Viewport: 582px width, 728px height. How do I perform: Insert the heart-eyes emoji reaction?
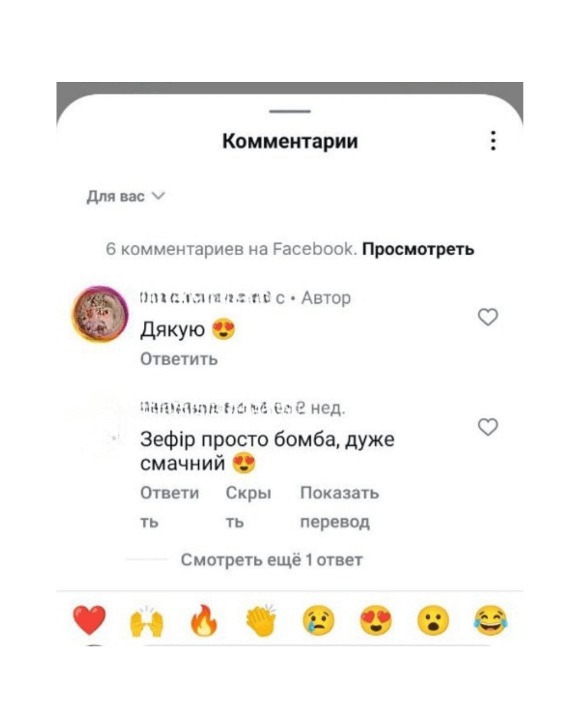pos(376,621)
